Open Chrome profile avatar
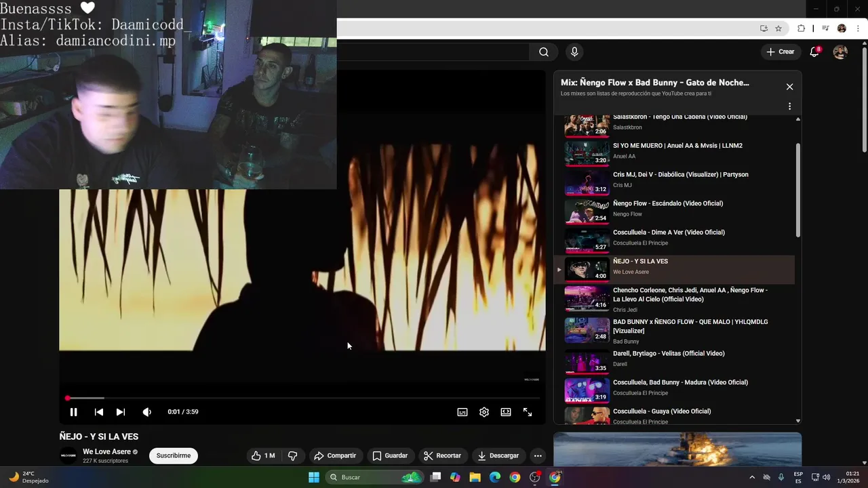 (842, 28)
